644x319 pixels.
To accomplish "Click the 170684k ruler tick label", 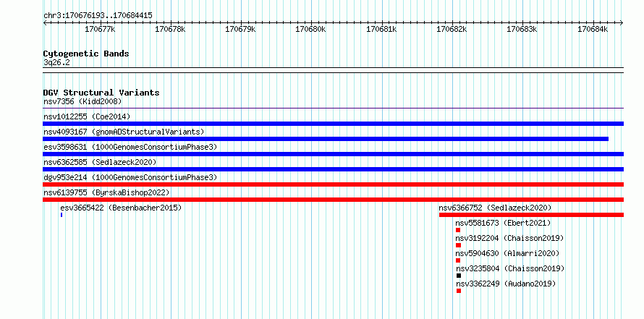I will 593,29.
